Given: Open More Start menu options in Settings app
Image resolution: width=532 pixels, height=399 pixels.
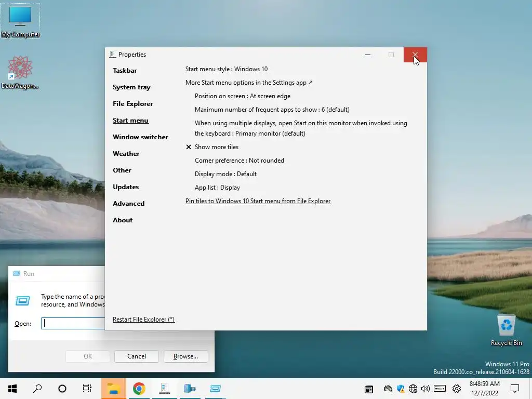Looking at the screenshot, I should coord(249,83).
